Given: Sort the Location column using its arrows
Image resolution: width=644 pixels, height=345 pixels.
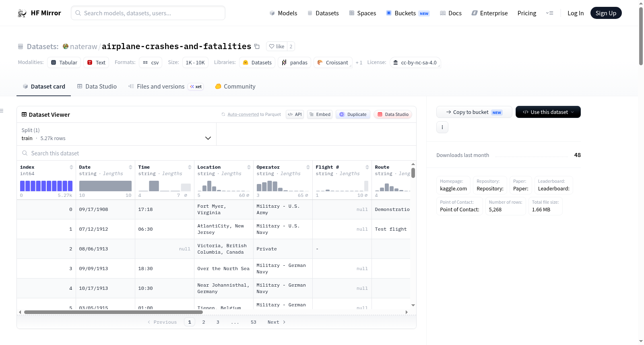Looking at the screenshot, I should point(249,167).
